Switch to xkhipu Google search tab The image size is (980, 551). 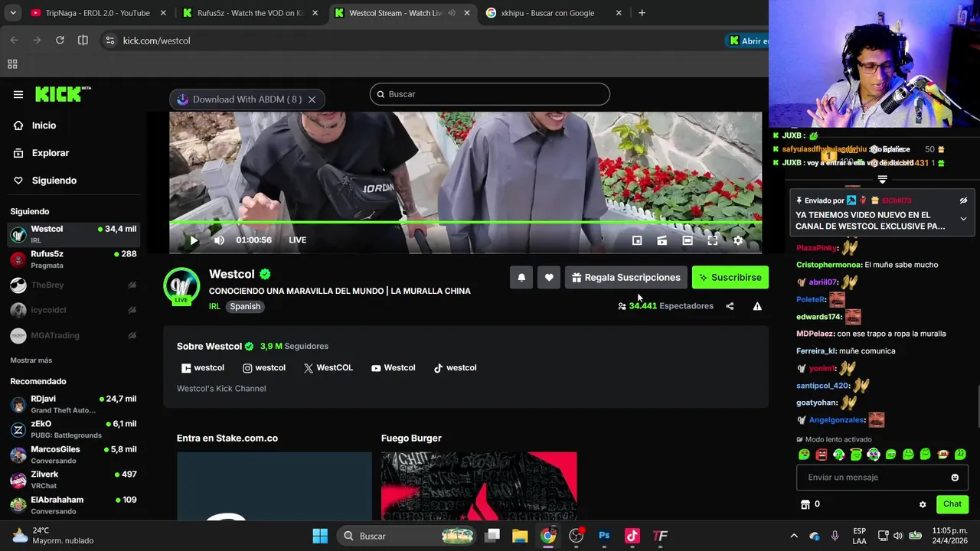[x=554, y=13]
